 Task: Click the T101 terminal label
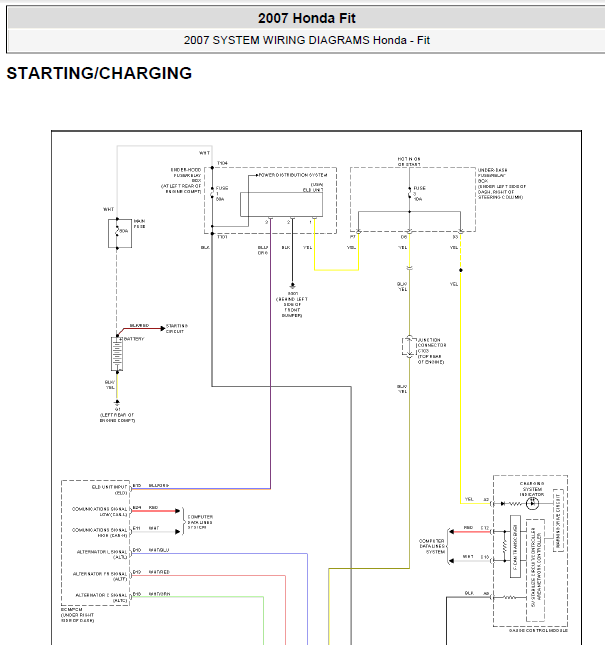point(222,237)
